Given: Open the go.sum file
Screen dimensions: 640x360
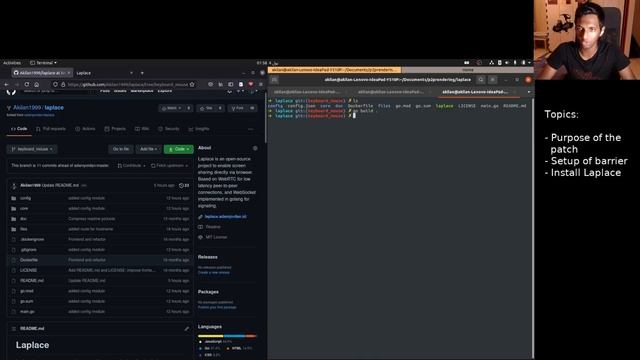Looking at the screenshot, I should (x=27, y=301).
